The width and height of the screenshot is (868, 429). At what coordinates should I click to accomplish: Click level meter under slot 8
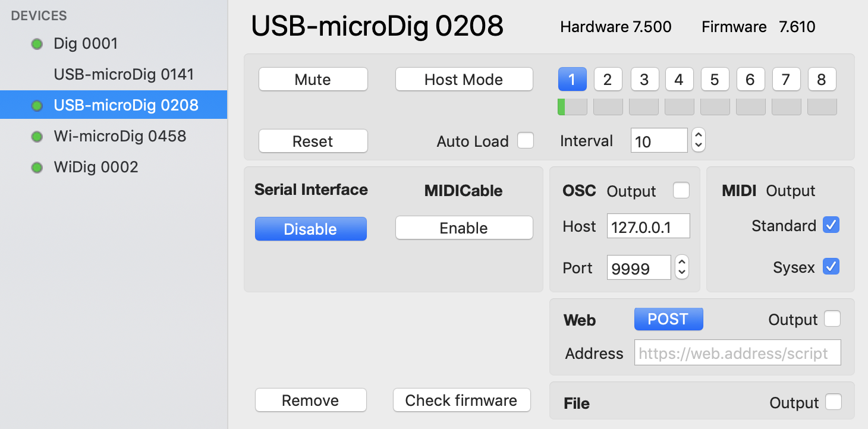point(822,107)
